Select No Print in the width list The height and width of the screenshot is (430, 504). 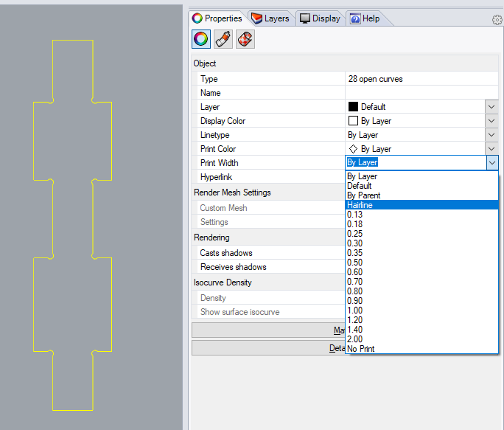(361, 349)
